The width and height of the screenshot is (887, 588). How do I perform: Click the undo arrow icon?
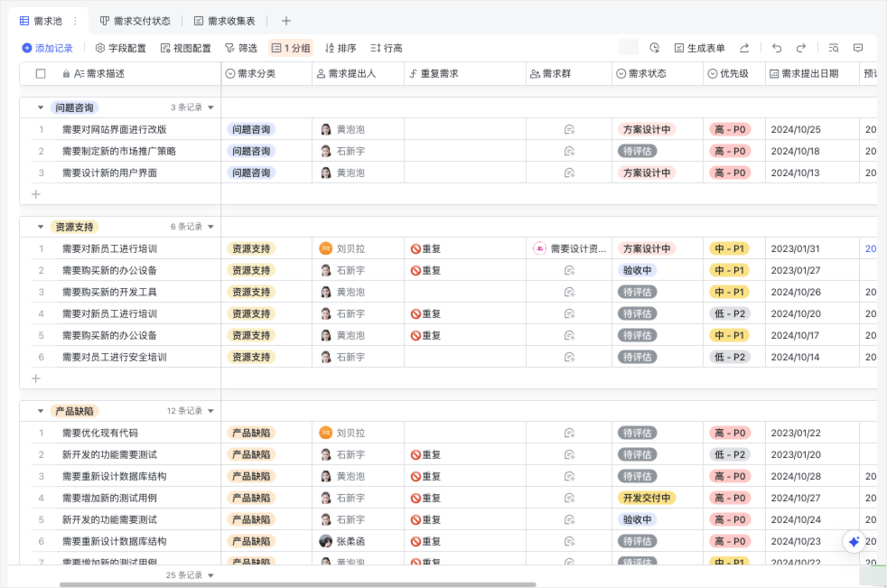[777, 48]
